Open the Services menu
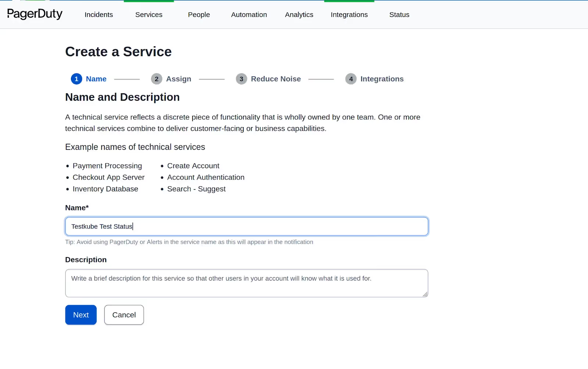 point(149,15)
